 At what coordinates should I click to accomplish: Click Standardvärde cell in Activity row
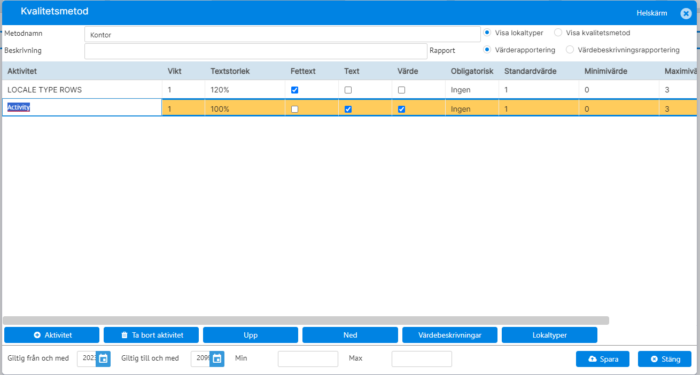(539, 109)
